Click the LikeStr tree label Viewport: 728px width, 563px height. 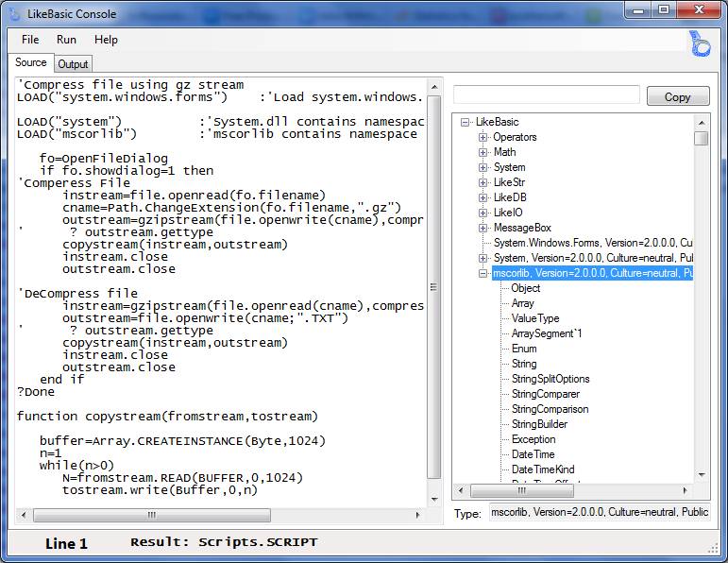coord(509,182)
